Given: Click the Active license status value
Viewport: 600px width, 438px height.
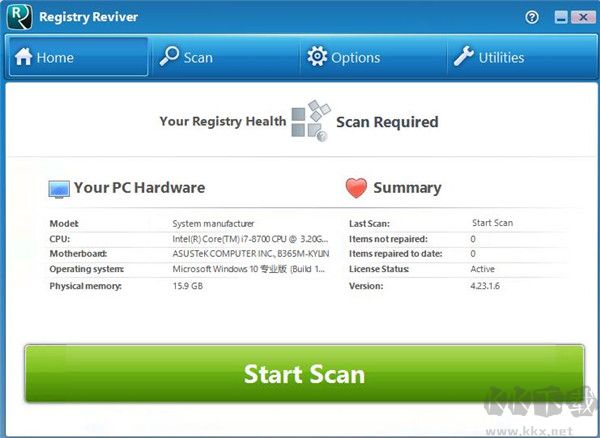Looking at the screenshot, I should pos(483,269).
